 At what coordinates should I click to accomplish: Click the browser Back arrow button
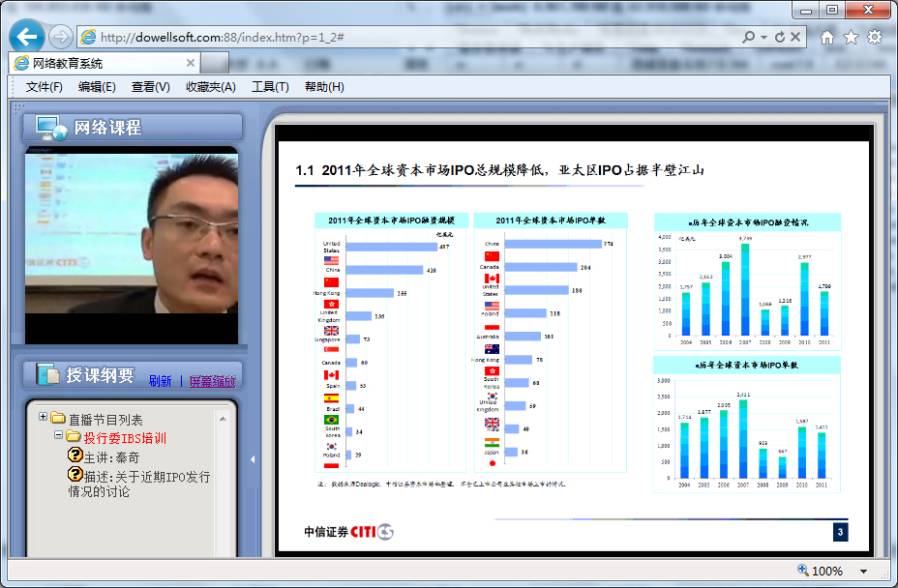coord(26,37)
